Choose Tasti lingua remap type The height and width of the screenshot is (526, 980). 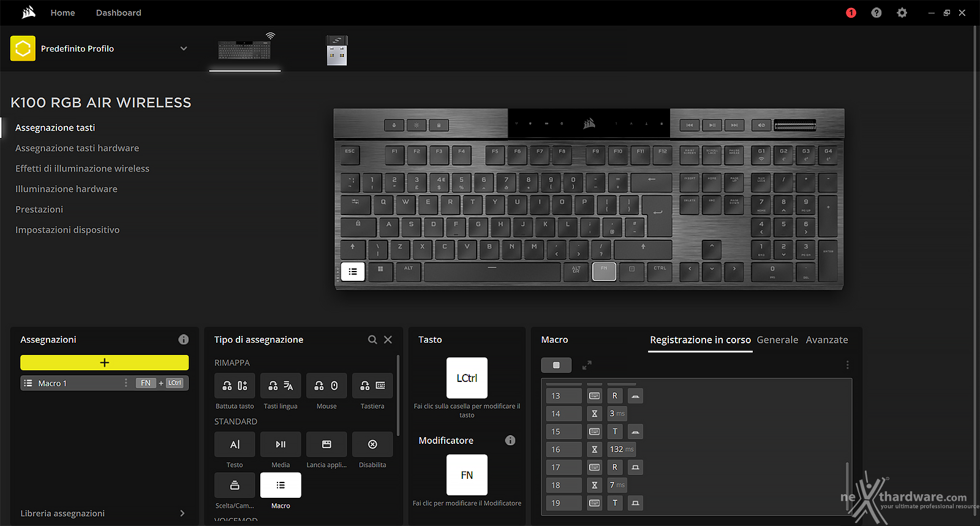[x=281, y=386]
